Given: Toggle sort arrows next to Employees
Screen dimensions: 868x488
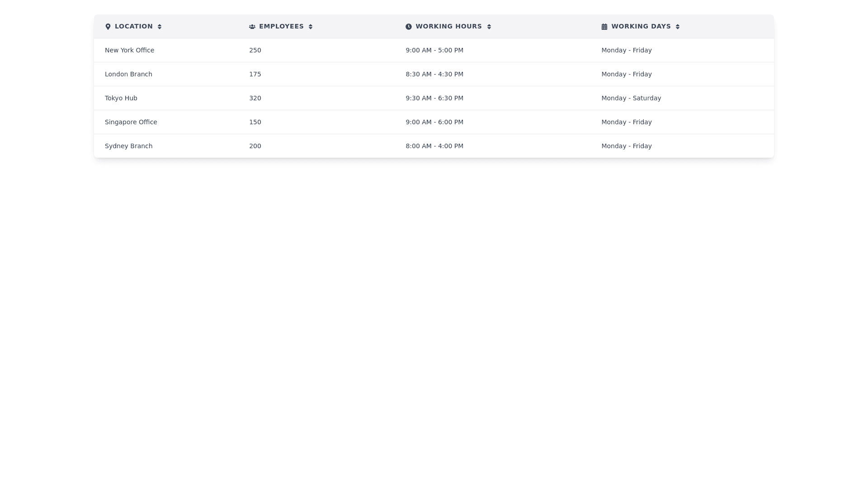Looking at the screenshot, I should pos(311,27).
